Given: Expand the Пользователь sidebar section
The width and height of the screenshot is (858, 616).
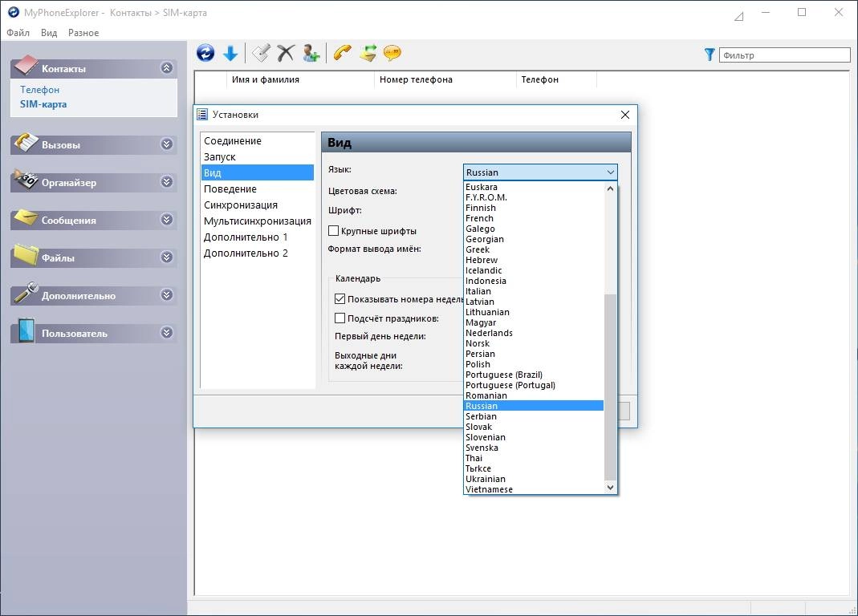Looking at the screenshot, I should tap(167, 333).
